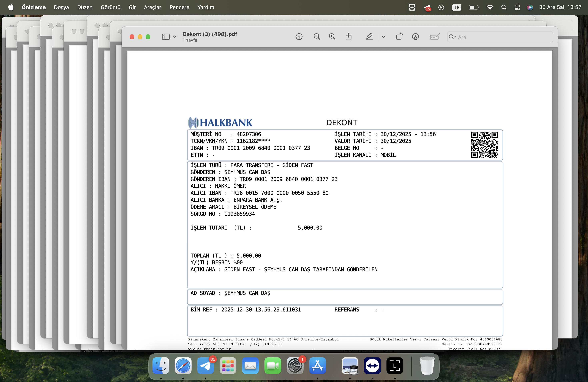This screenshot has height=382, width=588.
Task: Open App Store from the Dock
Action: [317, 365]
